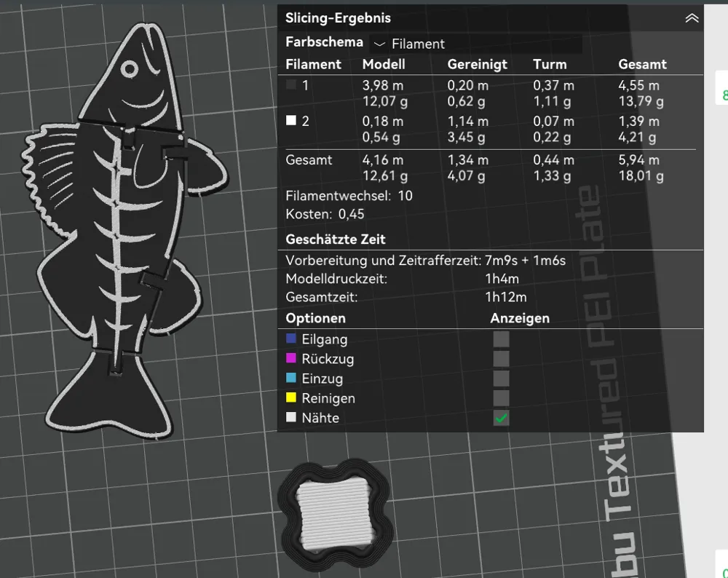Disable the Nähte visibility checkbox
This screenshot has height=578, width=728.
(500, 417)
